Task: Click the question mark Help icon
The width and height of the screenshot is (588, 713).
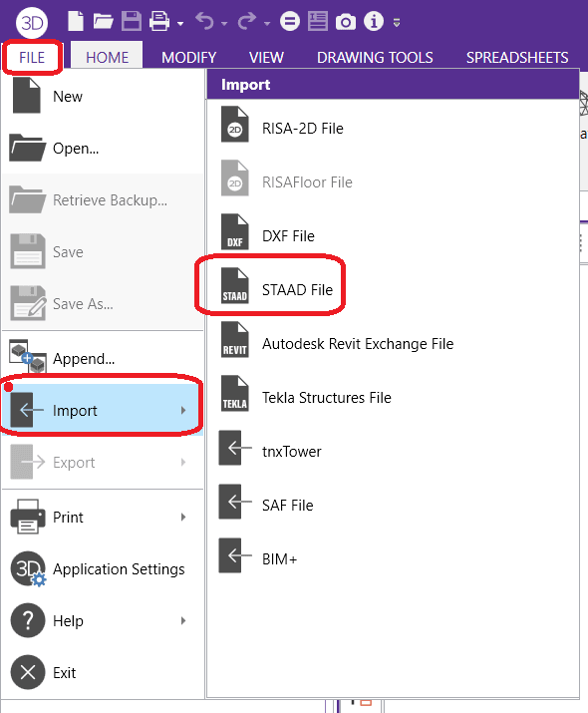Action: coord(28,620)
